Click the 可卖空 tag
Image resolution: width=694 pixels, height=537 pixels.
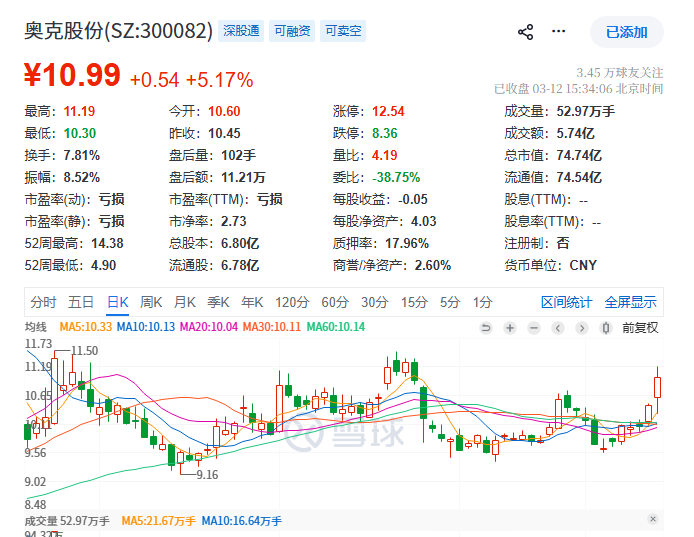click(x=343, y=31)
